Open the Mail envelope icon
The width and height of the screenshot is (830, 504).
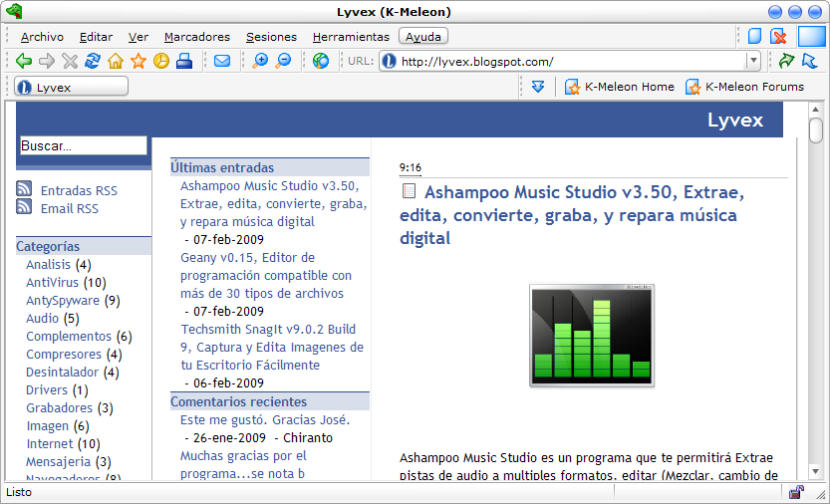click(221, 61)
